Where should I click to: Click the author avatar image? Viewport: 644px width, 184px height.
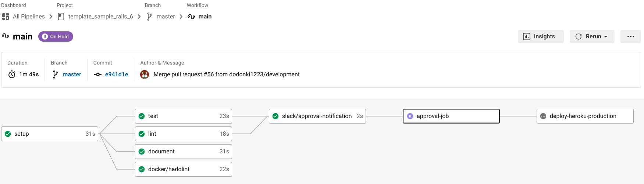click(145, 74)
